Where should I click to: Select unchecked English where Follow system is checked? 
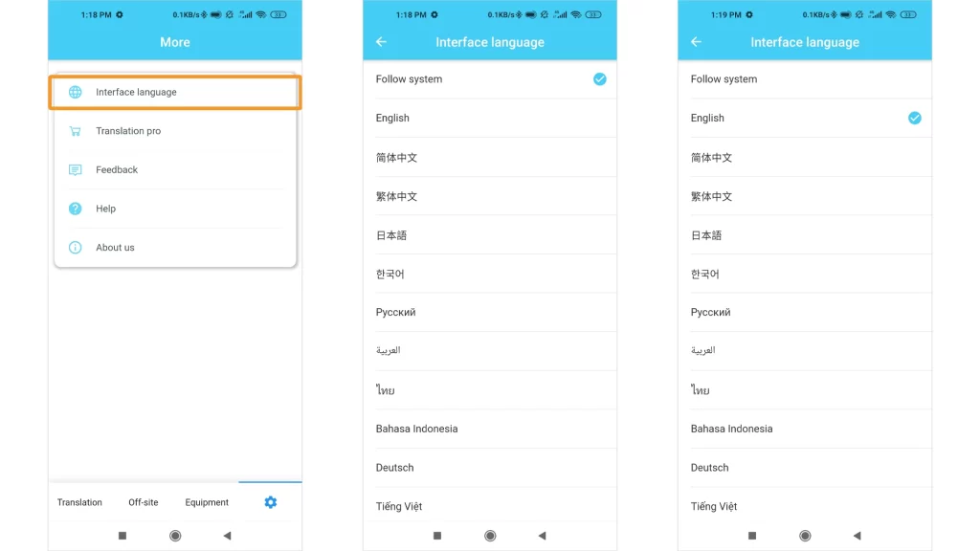(x=393, y=119)
